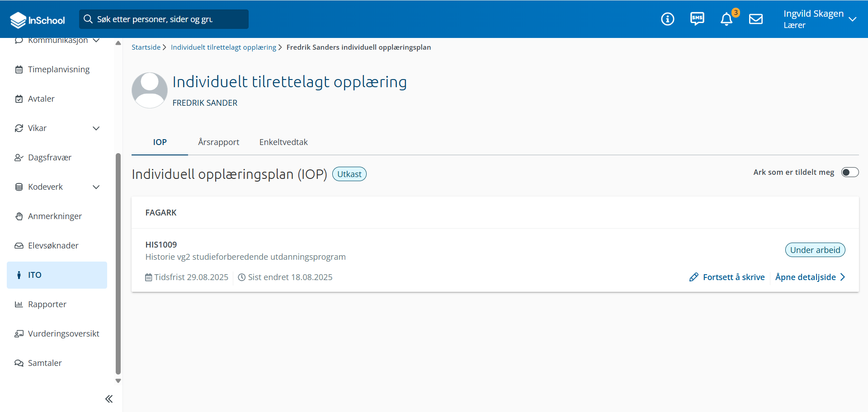Click the Startside breadcrumb link
868x412 pixels.
(x=146, y=47)
